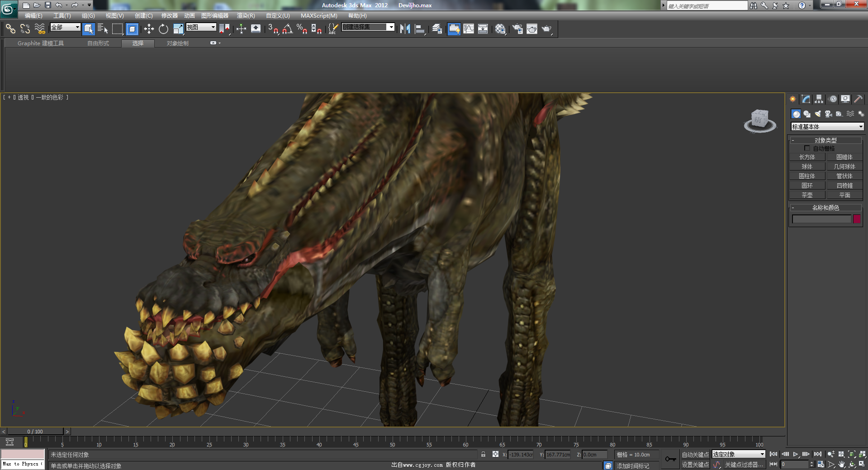Open 标准基本体 category dropdown
This screenshot has width=868, height=470.
coord(827,127)
